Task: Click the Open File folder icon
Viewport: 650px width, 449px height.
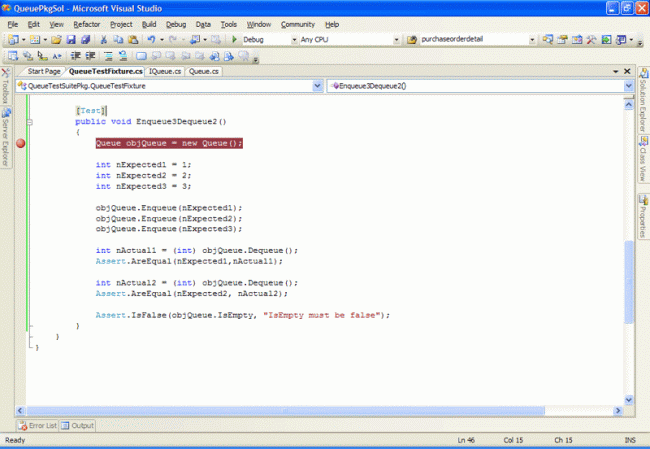Action: click(x=58, y=40)
